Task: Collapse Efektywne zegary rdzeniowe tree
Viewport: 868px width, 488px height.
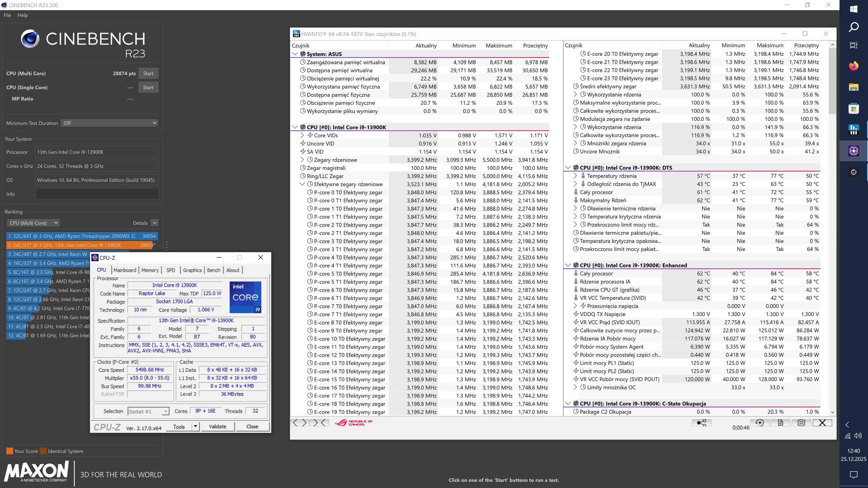Action: coord(302,184)
